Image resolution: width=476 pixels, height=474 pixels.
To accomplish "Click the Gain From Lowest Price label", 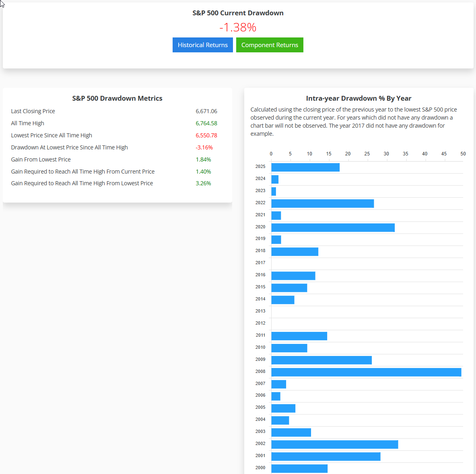I will tap(41, 159).
